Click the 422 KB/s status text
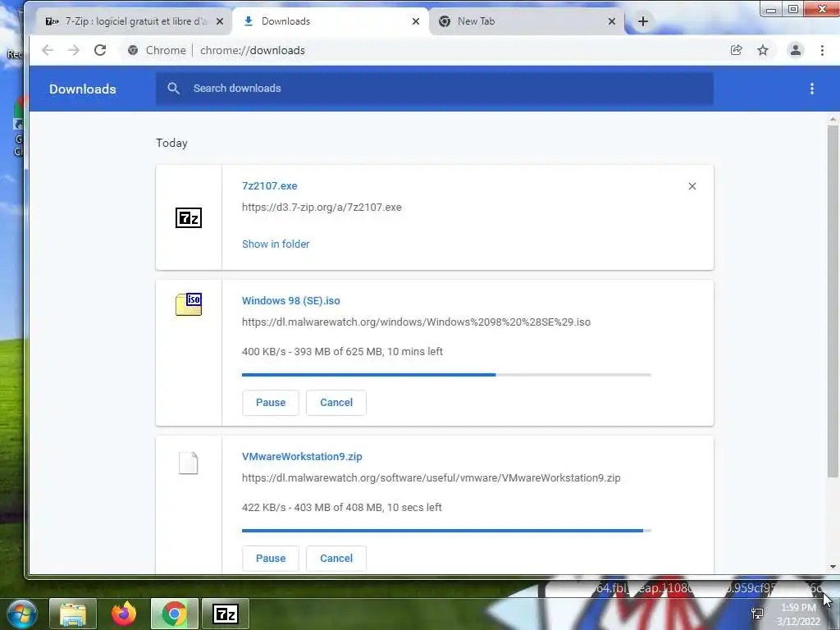840x630 pixels. coord(342,507)
